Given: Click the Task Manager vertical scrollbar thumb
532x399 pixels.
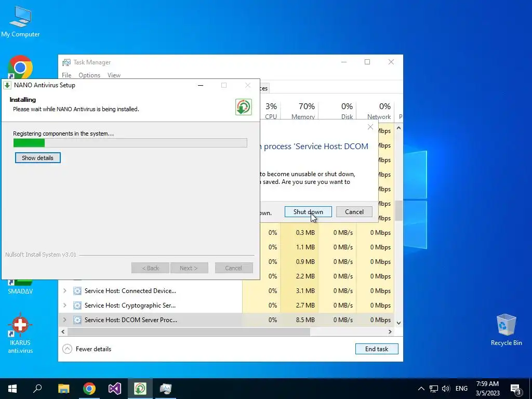Looking at the screenshot, I should coord(398,211).
